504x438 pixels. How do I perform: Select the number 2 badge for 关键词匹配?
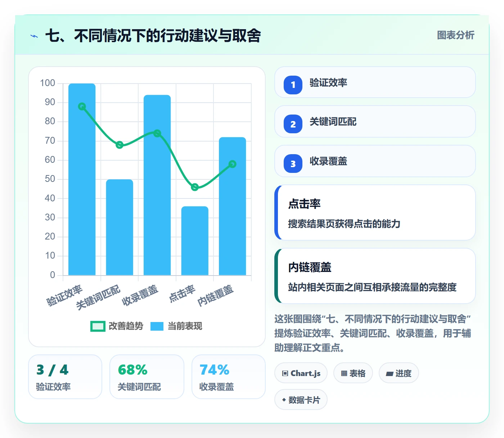click(x=293, y=124)
